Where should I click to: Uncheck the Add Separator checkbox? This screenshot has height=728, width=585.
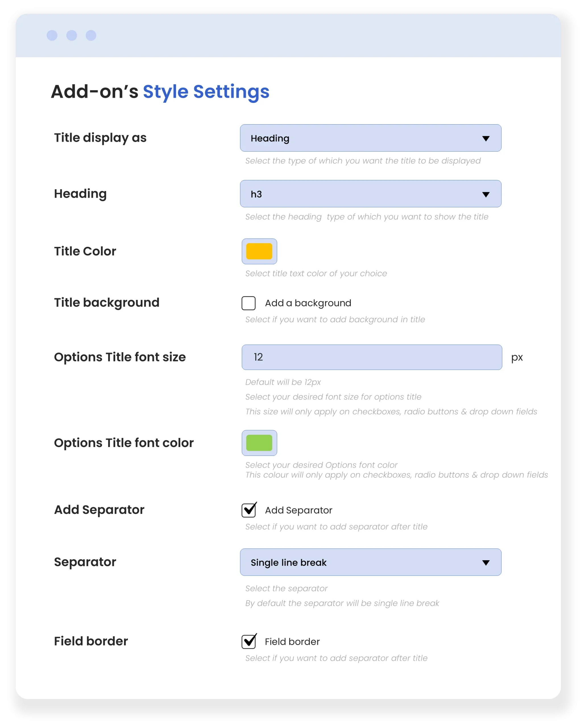249,510
